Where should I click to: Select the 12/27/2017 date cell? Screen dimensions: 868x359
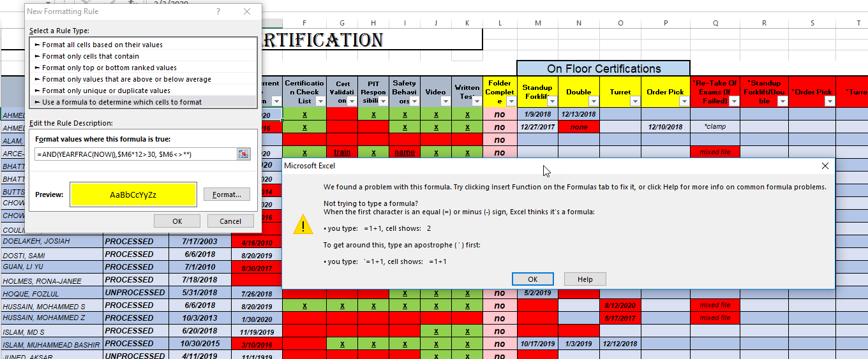pyautogui.click(x=537, y=127)
